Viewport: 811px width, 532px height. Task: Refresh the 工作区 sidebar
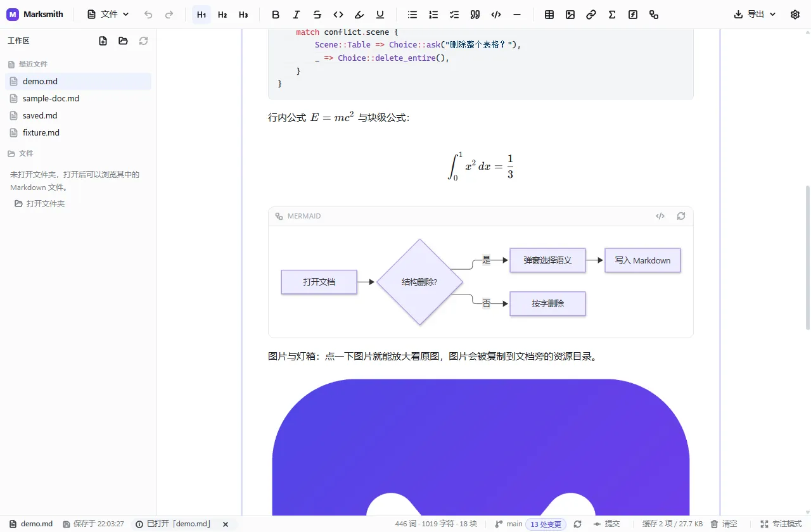[144, 41]
